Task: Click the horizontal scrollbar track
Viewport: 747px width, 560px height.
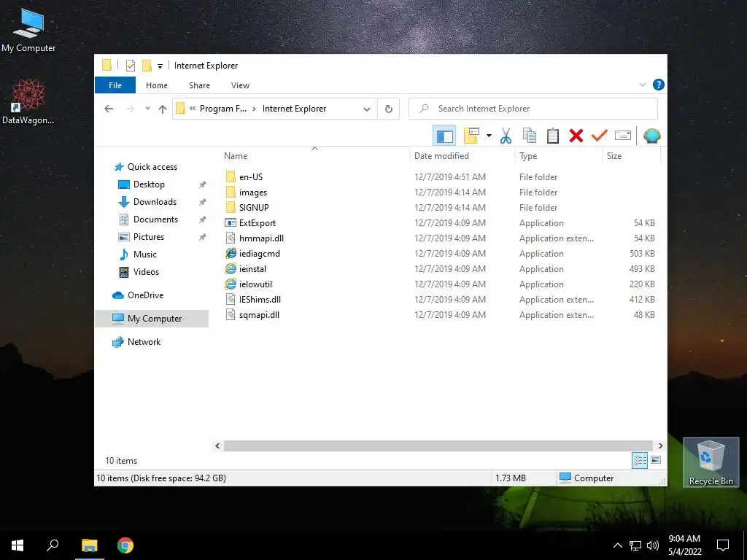Action: click(x=438, y=446)
